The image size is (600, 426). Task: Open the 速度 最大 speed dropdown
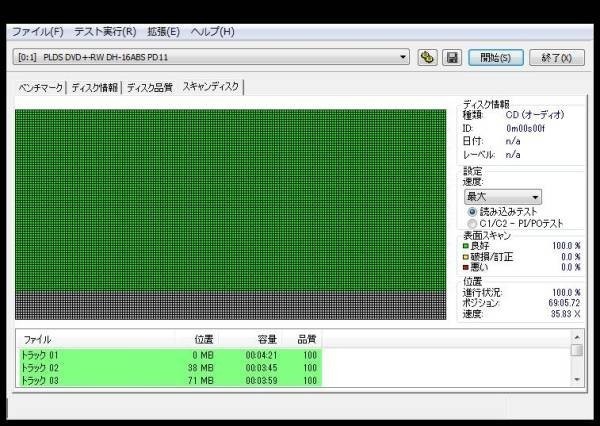click(503, 197)
